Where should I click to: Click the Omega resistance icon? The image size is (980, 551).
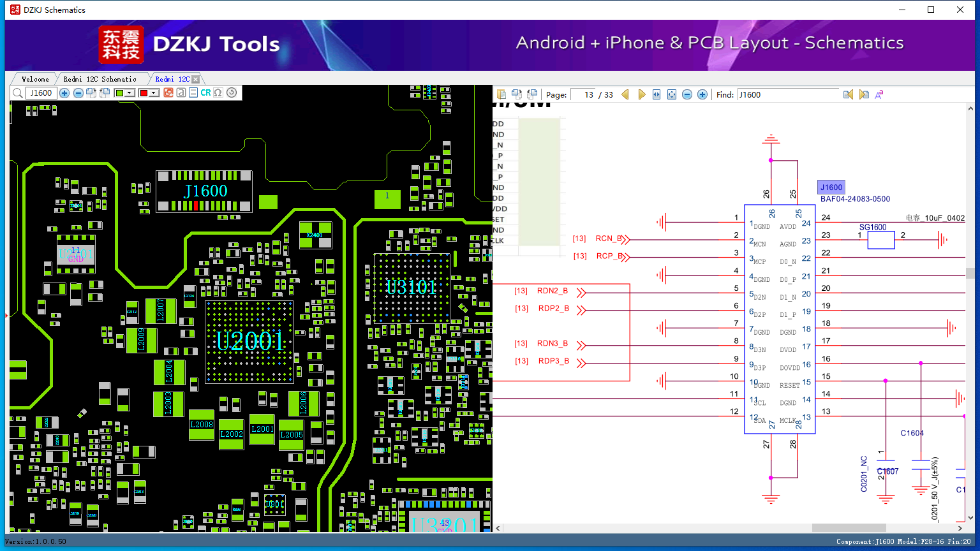218,93
